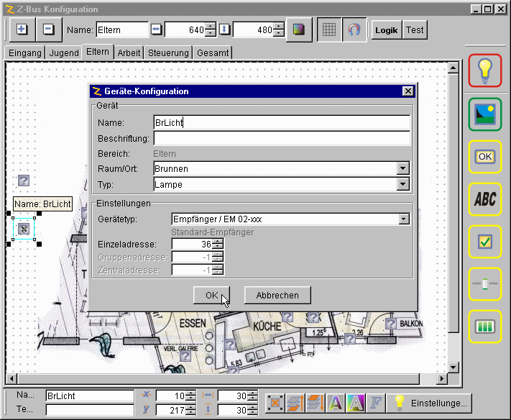Open the background color picker swatch
The width and height of the screenshot is (511, 420).
coord(299,30)
